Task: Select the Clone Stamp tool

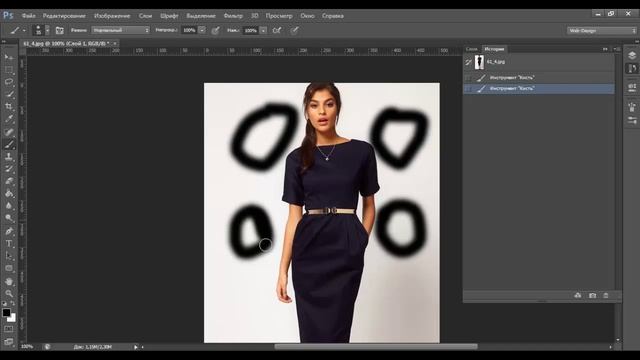Action: pos(9,157)
